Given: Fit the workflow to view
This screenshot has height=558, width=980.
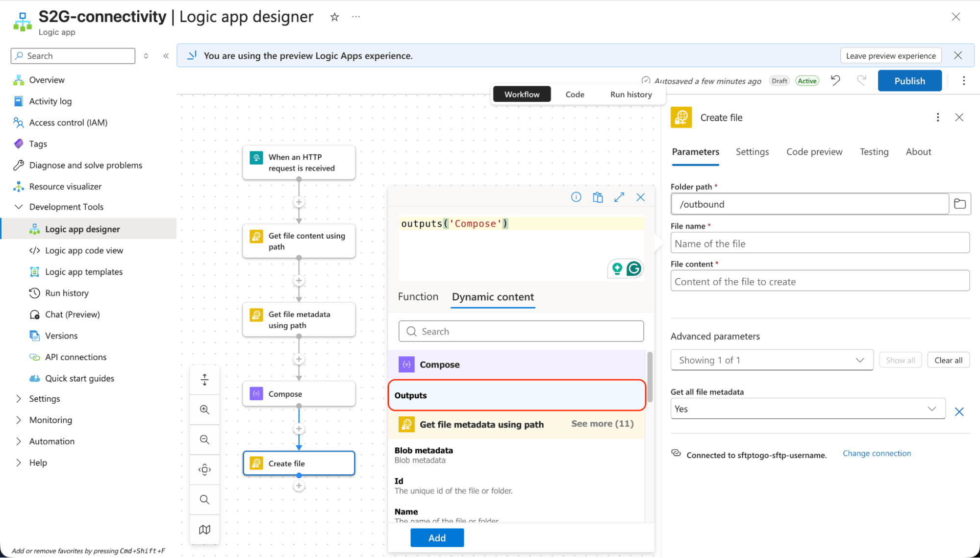Looking at the screenshot, I should tap(204, 470).
